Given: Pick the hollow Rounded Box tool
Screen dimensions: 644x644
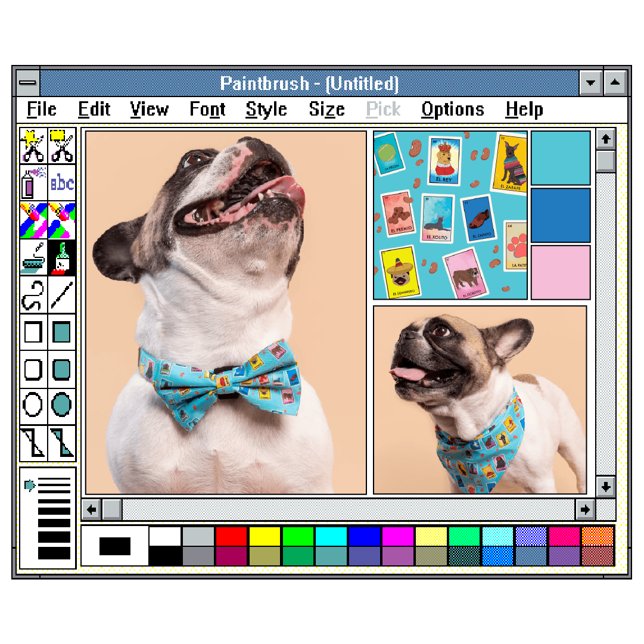Looking at the screenshot, I should point(34,369).
